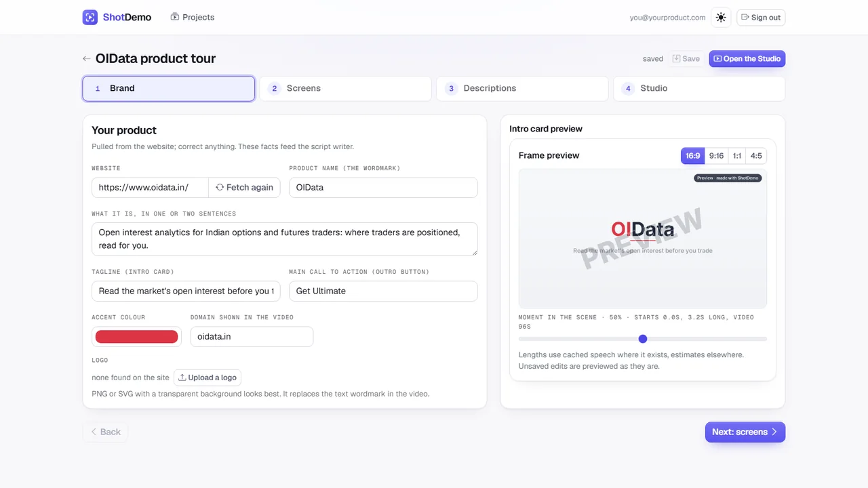This screenshot has width=868, height=488.
Task: Click the 'OIData product tour' title
Action: coord(156,59)
